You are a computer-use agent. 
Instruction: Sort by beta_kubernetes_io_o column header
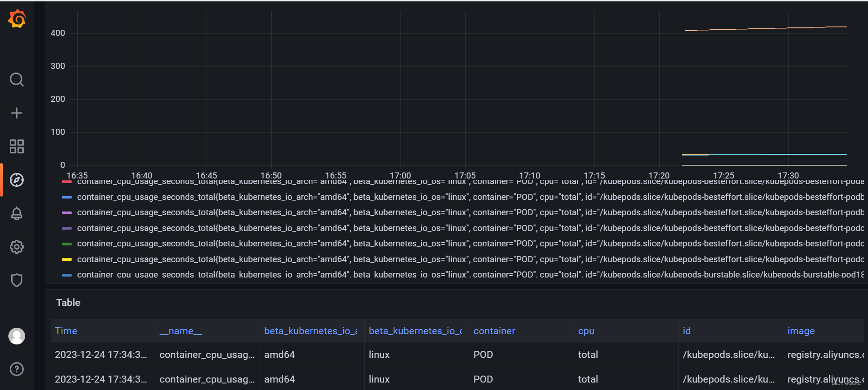pyautogui.click(x=415, y=331)
